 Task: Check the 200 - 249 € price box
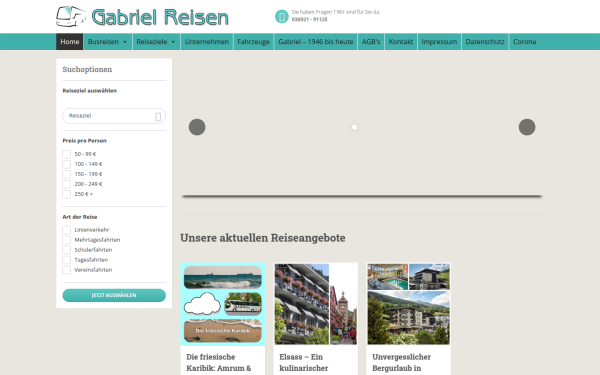[67, 184]
